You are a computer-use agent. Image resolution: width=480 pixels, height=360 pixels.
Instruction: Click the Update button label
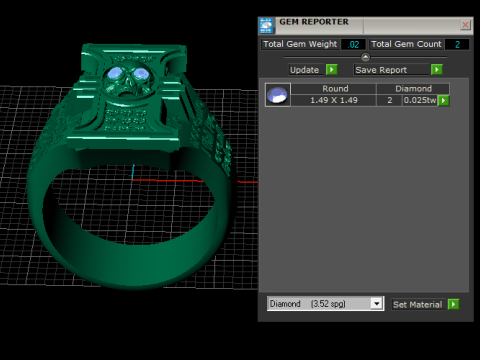(x=304, y=70)
